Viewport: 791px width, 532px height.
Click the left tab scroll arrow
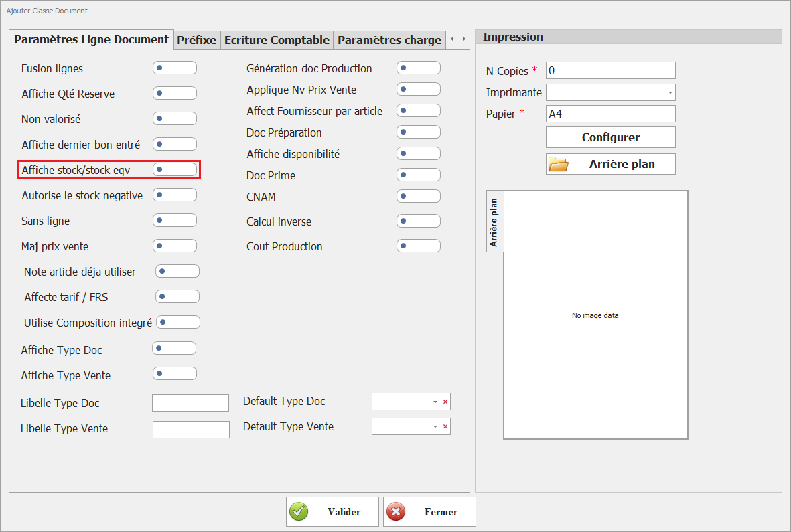coord(452,39)
